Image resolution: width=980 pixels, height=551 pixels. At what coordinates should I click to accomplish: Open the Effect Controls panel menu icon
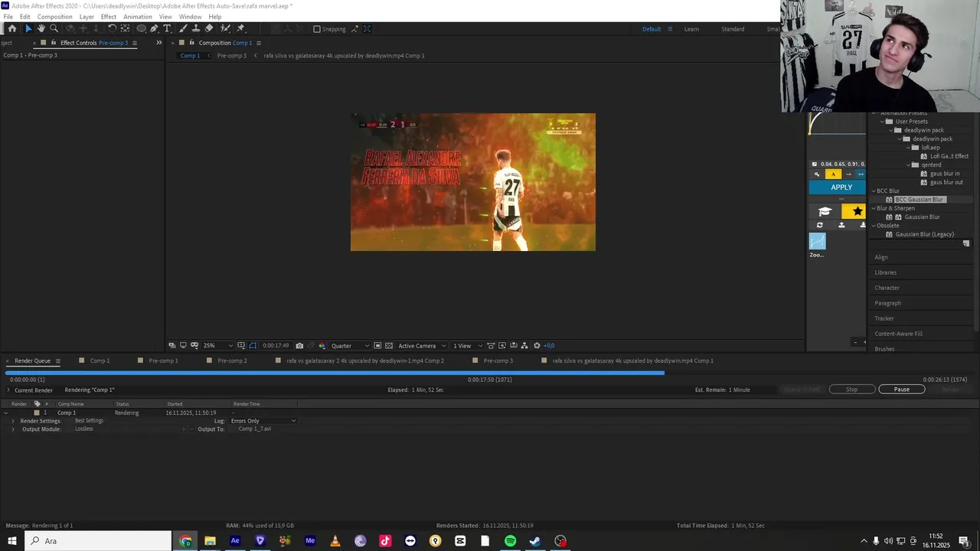click(x=135, y=43)
